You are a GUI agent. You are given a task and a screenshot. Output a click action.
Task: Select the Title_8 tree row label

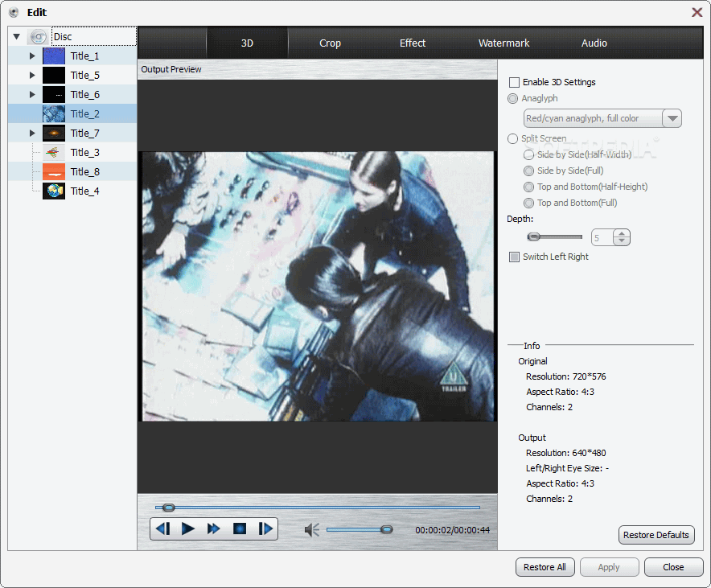(x=84, y=172)
